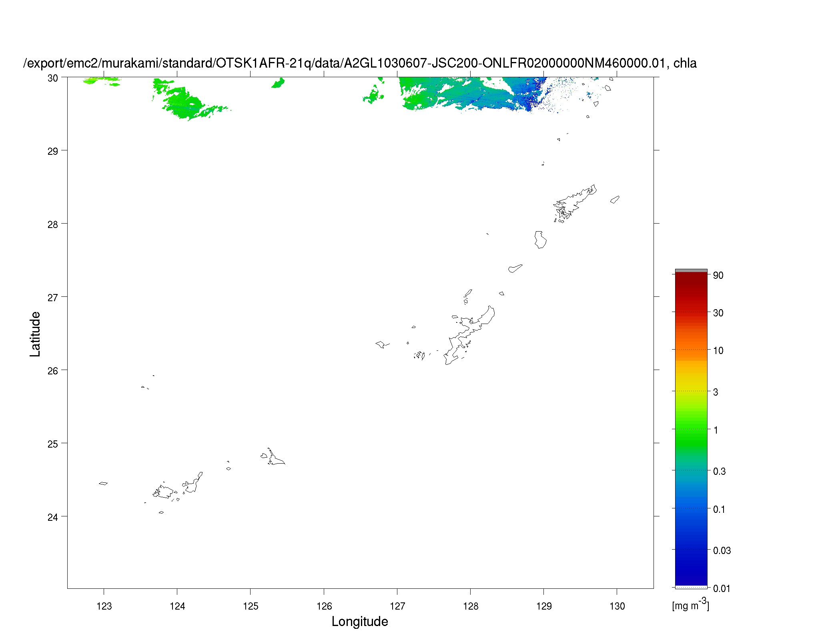This screenshot has height=640, width=840.
Task: Click the colorbar label 1
Action: click(x=716, y=430)
